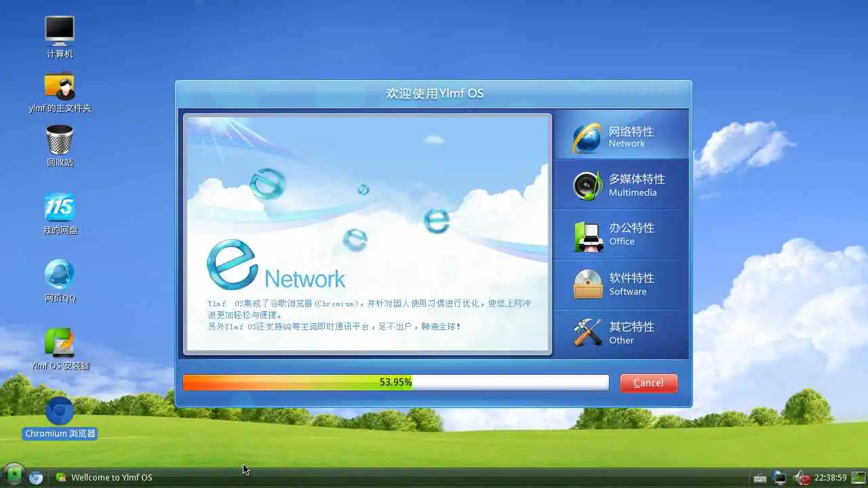Select the 软件特性 Software tab

(620, 285)
